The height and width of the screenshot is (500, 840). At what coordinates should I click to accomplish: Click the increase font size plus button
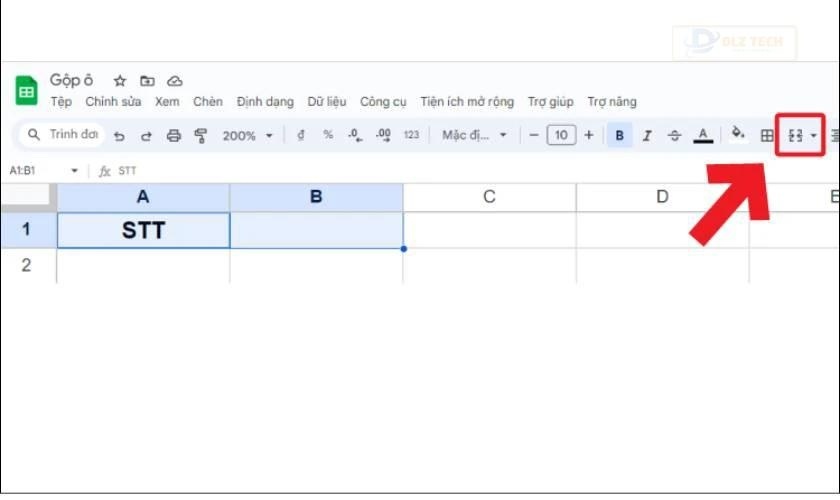[589, 135]
